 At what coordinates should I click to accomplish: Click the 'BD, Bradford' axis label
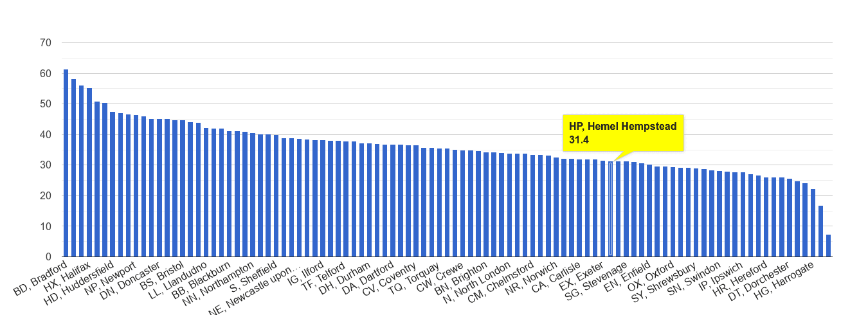(40, 278)
